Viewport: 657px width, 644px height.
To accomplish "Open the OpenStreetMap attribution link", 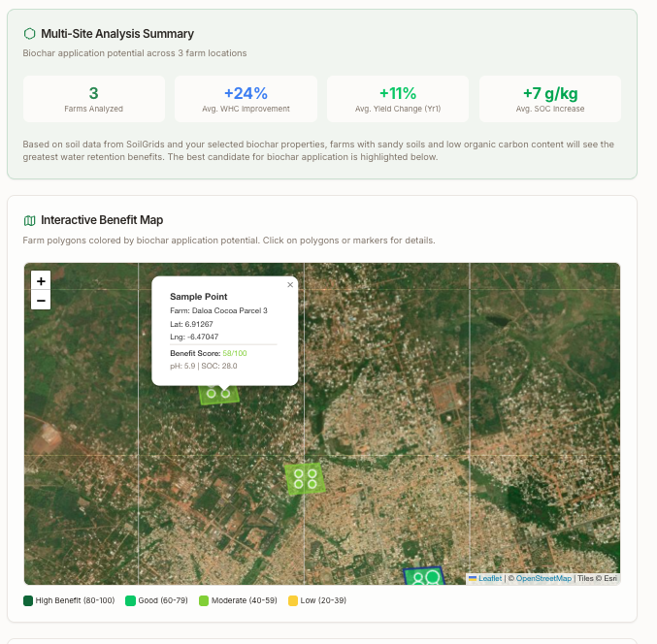I will tap(542, 578).
